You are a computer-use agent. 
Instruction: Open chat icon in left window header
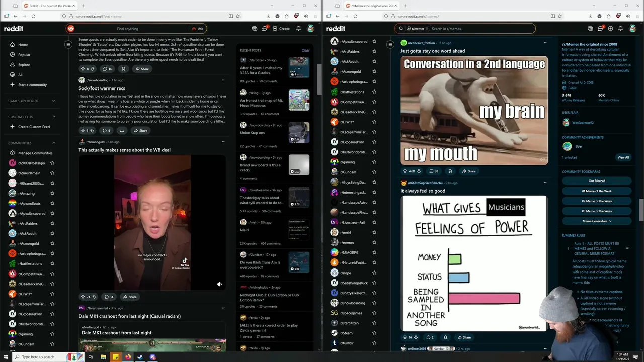(x=265, y=29)
